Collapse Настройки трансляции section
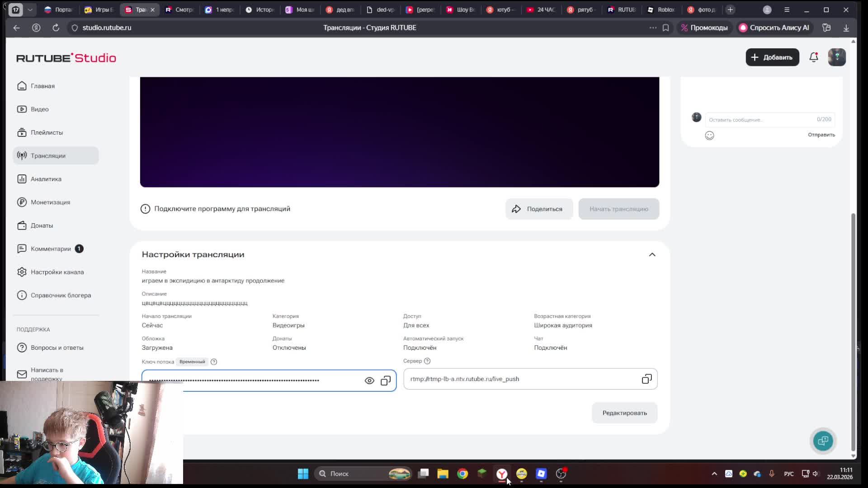Image resolution: width=868 pixels, height=488 pixels. tap(652, 255)
